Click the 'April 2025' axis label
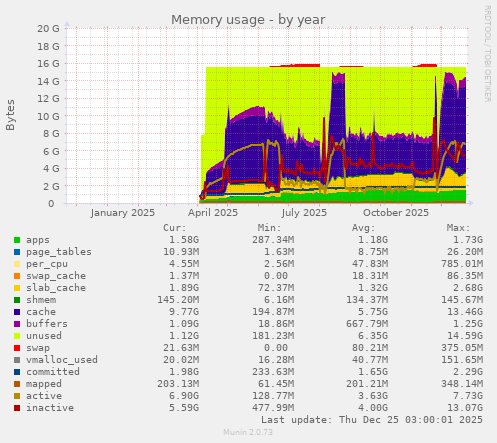Image resolution: width=497 pixels, height=443 pixels. (213, 213)
